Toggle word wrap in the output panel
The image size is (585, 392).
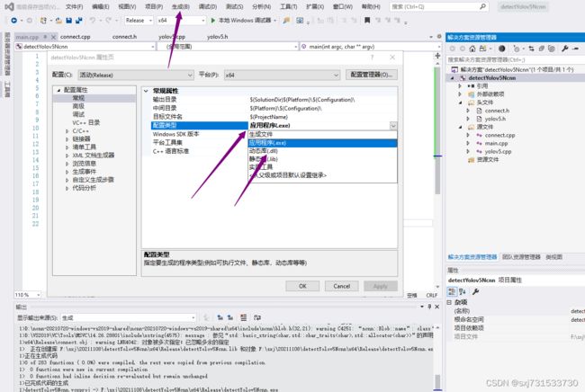257,317
